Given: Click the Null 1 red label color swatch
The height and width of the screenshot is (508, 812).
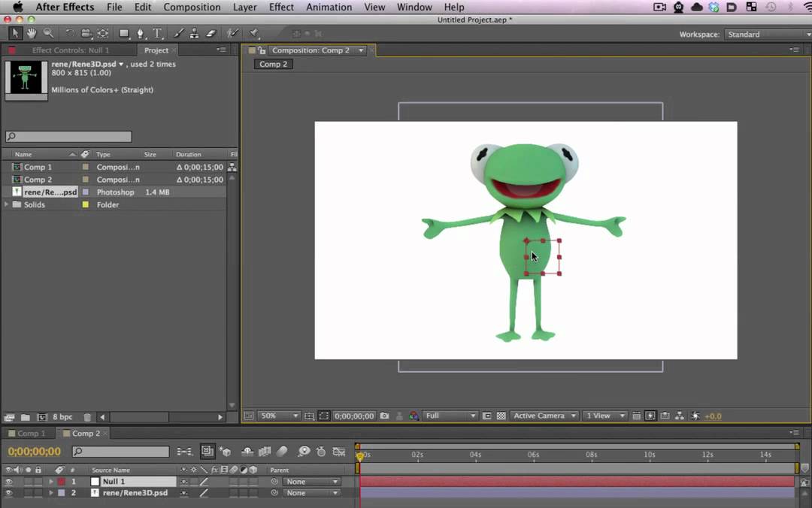Looking at the screenshot, I should 62,482.
